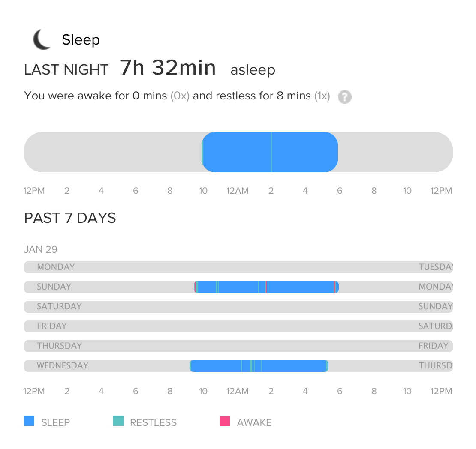This screenshot has height=449, width=476.
Task: Click the blue SLEEP legend swatch
Action: [x=29, y=421]
